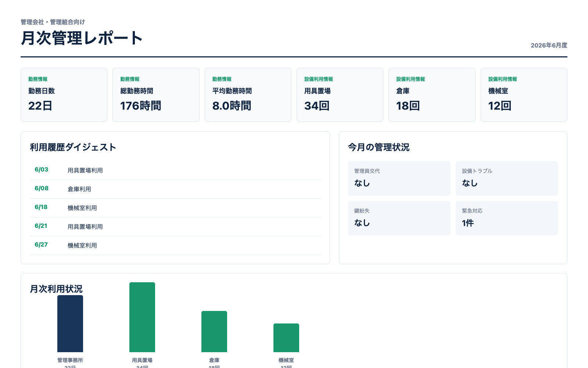Open the 用具置場 34回 card
Viewport: 588px width, 368px height.
coord(340,95)
